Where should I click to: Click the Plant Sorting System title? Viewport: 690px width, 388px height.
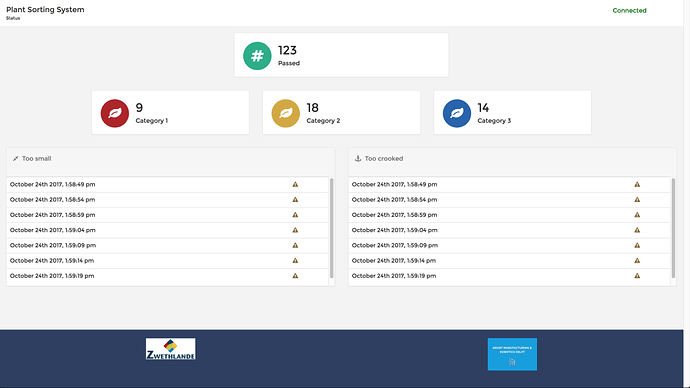[45, 10]
